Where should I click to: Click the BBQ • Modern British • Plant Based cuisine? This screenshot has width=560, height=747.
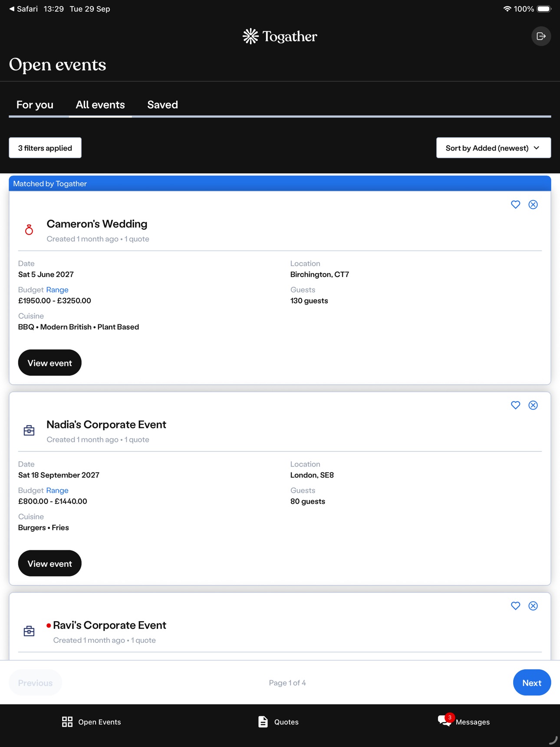[79, 327]
